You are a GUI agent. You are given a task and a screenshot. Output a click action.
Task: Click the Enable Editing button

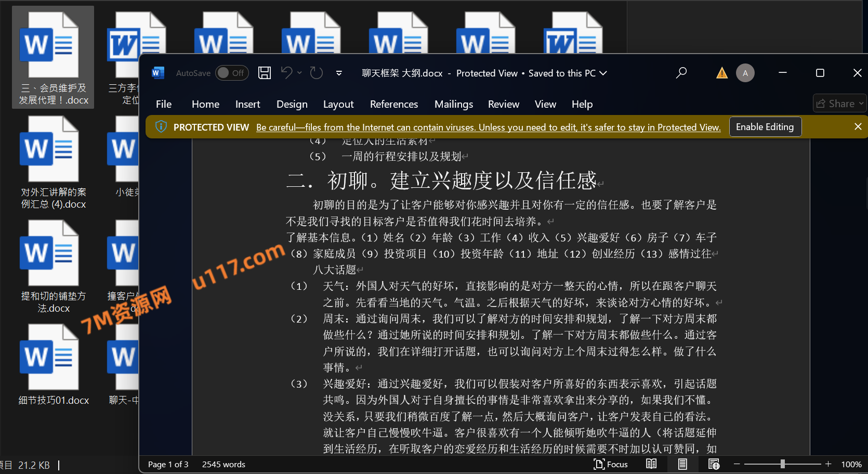765,127
